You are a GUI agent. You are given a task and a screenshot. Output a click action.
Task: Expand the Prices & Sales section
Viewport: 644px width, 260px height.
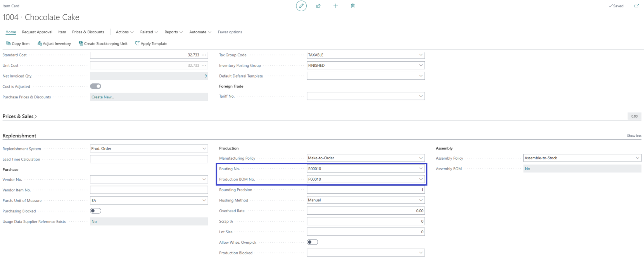(x=19, y=116)
